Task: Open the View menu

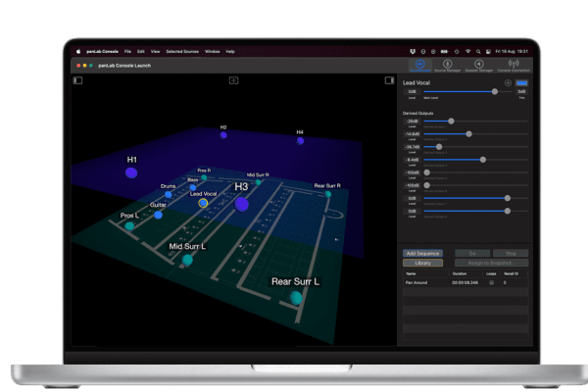Action: point(155,51)
